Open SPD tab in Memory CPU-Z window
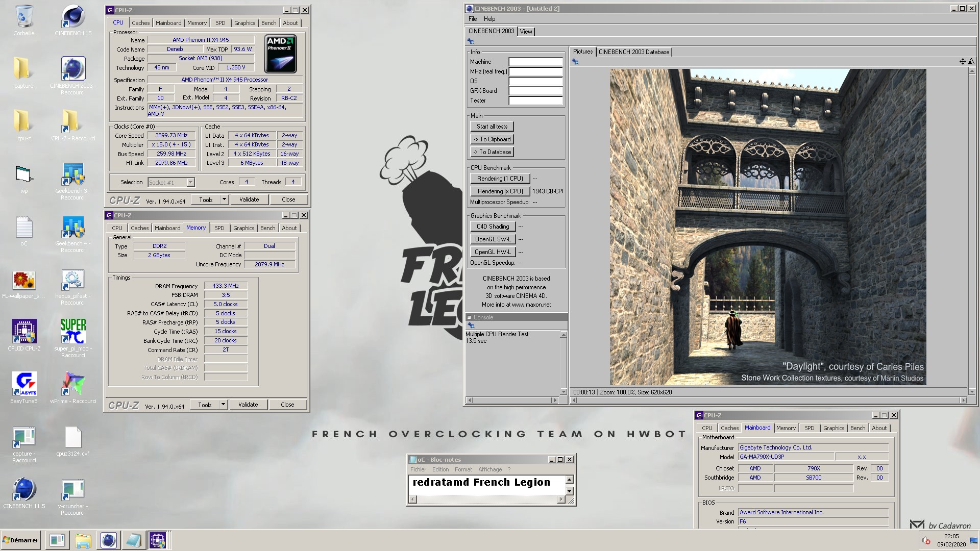The image size is (980, 551). click(219, 228)
